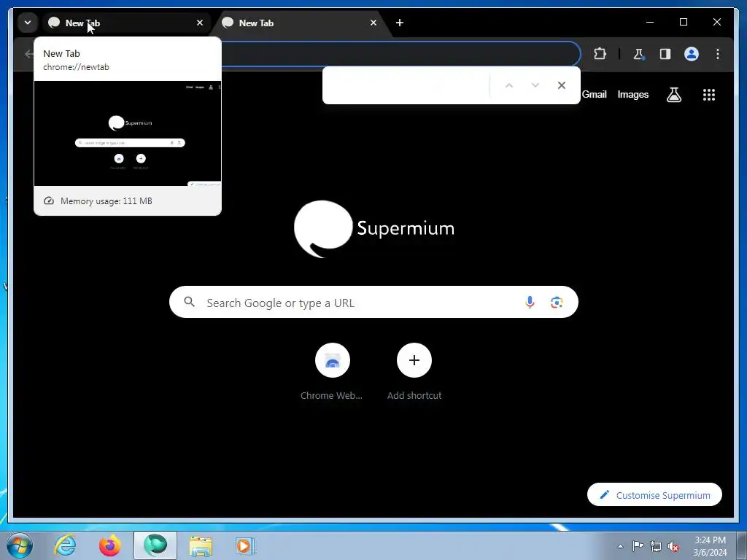
Task: Click the address bar
Action: [x=400, y=54]
